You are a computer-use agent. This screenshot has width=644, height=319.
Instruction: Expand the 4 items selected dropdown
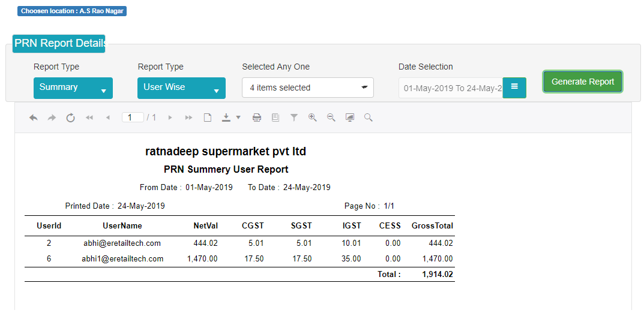click(308, 88)
